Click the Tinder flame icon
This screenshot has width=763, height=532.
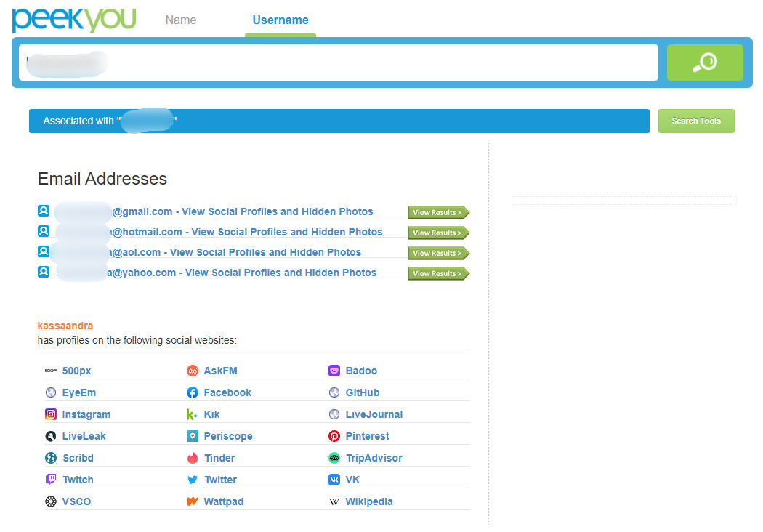tap(193, 458)
